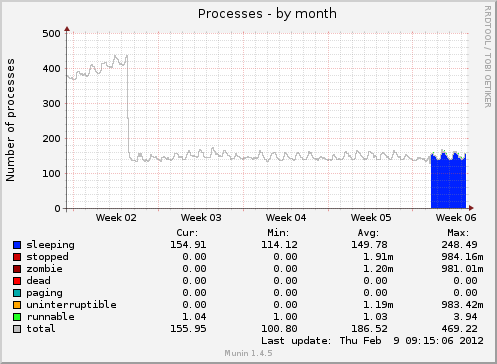Click the 'Week 02' x-axis label

click(116, 218)
